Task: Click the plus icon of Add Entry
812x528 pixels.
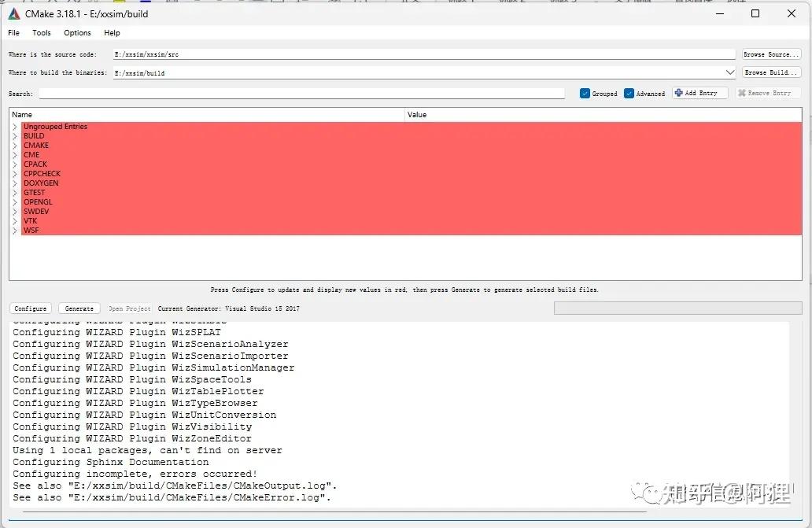Action: 679,93
